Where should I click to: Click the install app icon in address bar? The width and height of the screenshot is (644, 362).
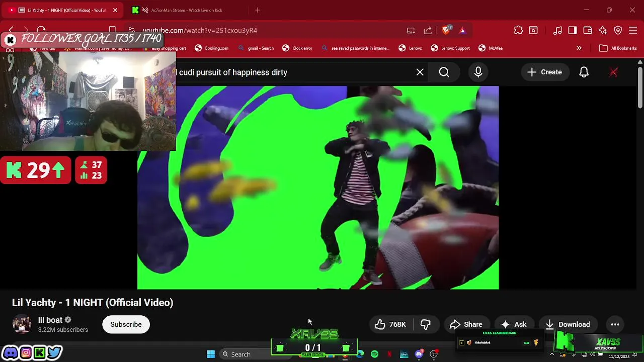coord(411,30)
